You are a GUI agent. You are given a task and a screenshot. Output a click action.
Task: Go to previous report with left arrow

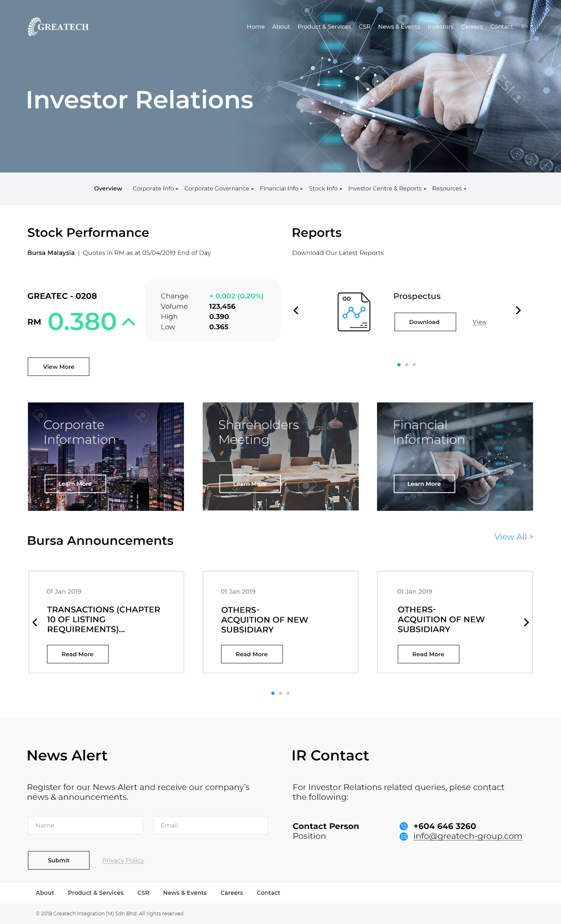296,310
